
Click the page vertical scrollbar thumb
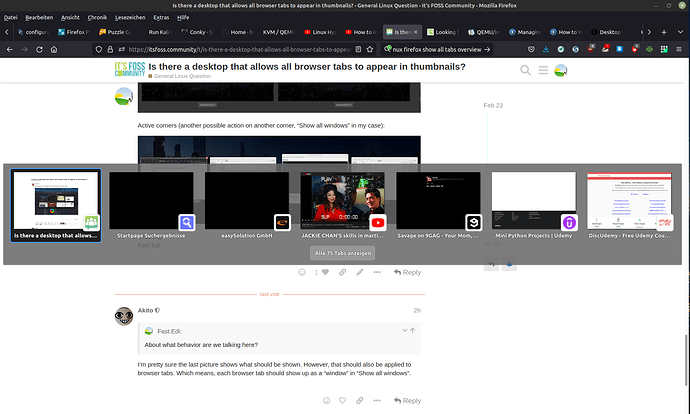686,360
